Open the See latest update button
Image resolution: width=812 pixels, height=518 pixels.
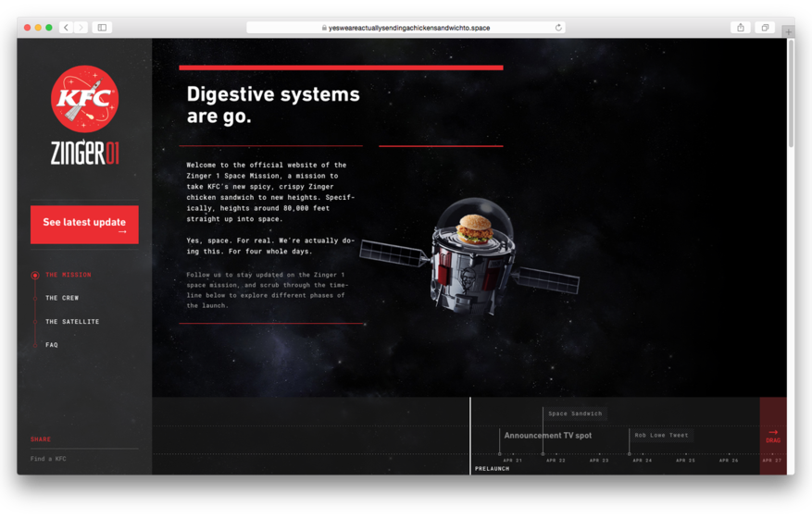click(x=84, y=225)
